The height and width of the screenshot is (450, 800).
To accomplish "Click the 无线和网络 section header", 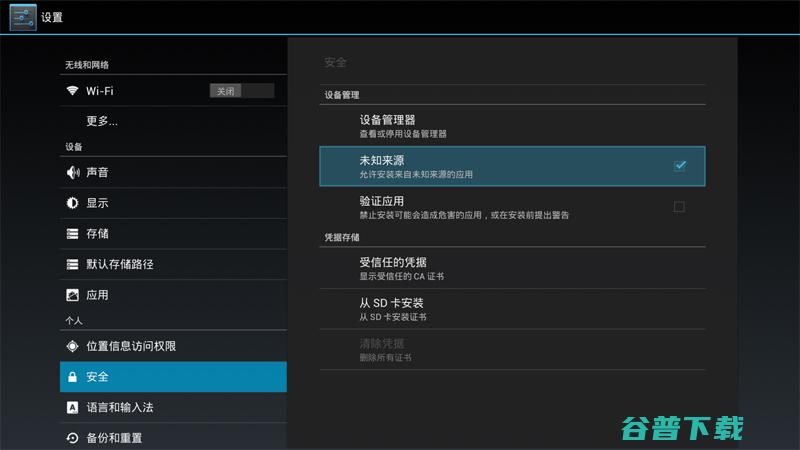I will coord(87,65).
